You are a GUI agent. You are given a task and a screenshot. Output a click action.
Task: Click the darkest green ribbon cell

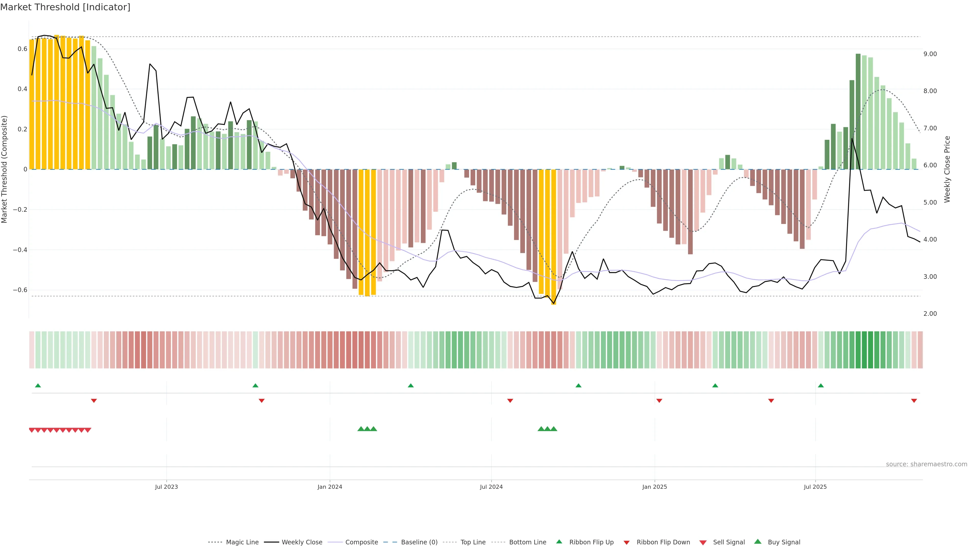[864, 350]
